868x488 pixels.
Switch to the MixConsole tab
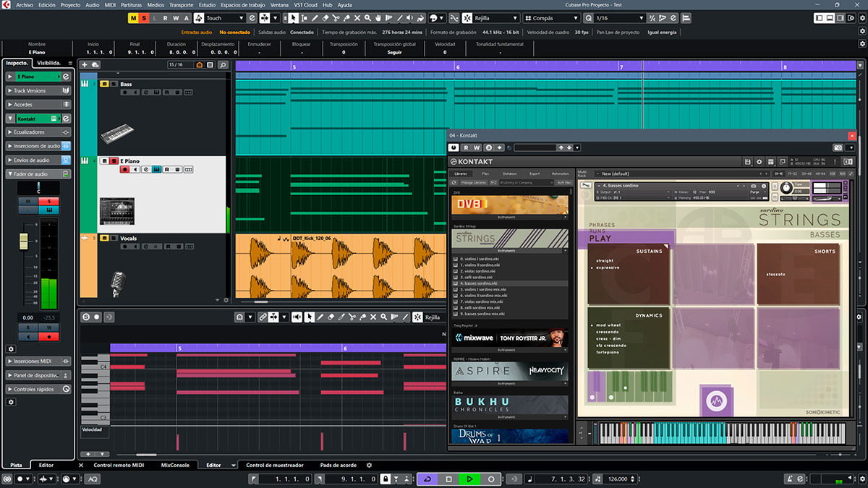175,466
